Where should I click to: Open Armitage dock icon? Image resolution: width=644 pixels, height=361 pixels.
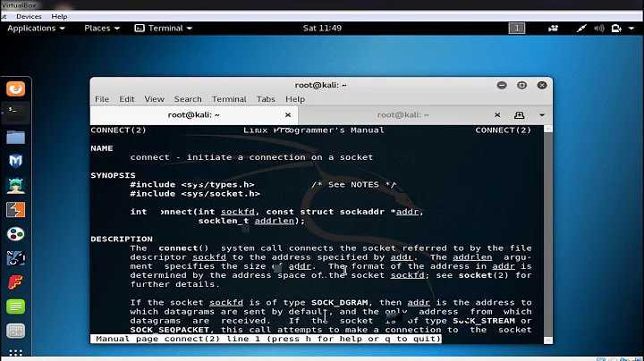(x=15, y=186)
